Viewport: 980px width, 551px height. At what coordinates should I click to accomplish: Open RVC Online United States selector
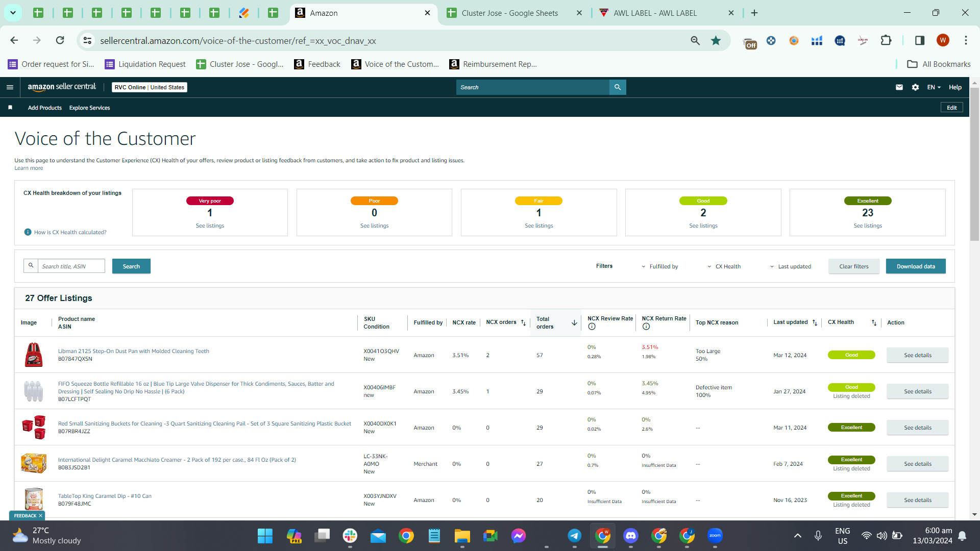pos(150,87)
